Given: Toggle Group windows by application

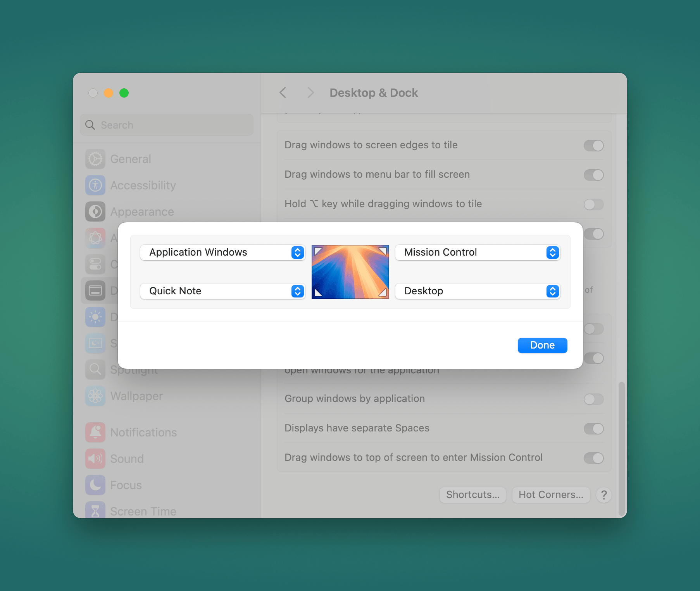Looking at the screenshot, I should [x=593, y=399].
